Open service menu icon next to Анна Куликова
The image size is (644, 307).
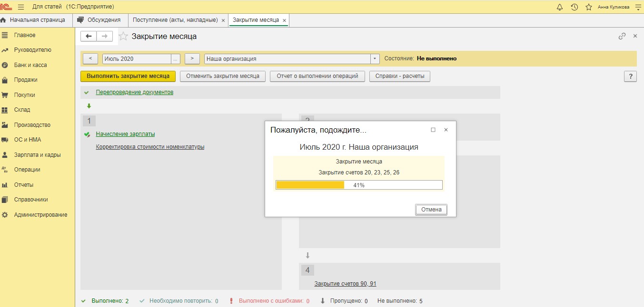point(638,7)
